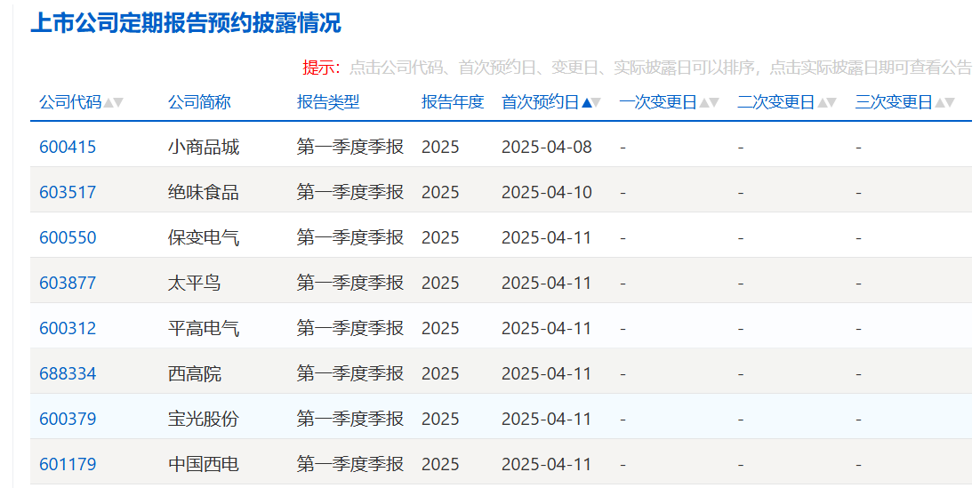The height and width of the screenshot is (488, 980).
Task: Click the date 2025-04-08
Action: pyautogui.click(x=546, y=147)
